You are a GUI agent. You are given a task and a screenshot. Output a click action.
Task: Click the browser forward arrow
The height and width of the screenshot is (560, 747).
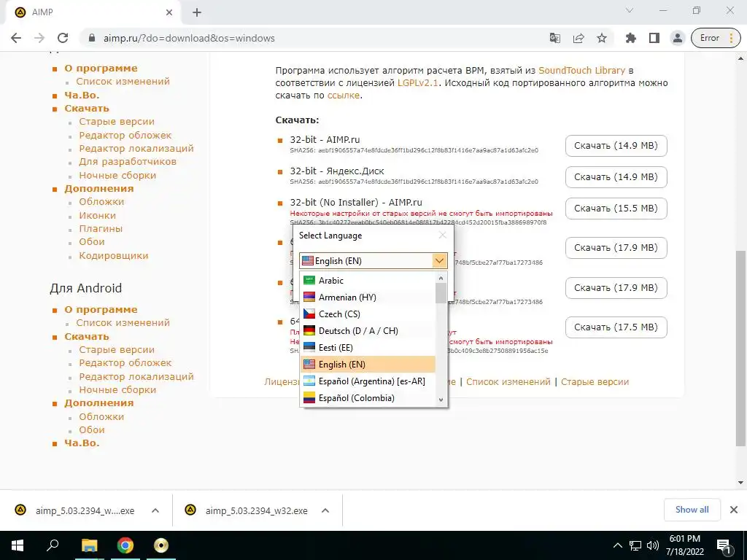39,38
